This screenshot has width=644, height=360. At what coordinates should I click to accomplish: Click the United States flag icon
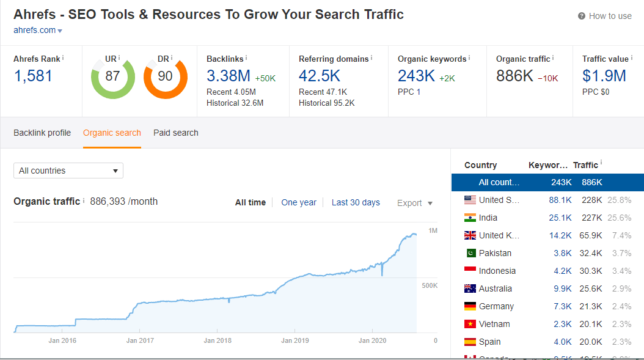470,200
